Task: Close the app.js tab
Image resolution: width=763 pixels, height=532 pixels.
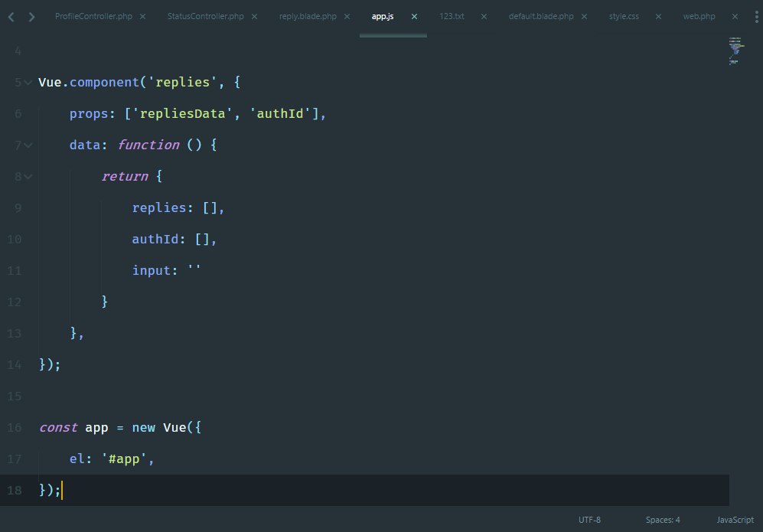Action: pos(414,17)
